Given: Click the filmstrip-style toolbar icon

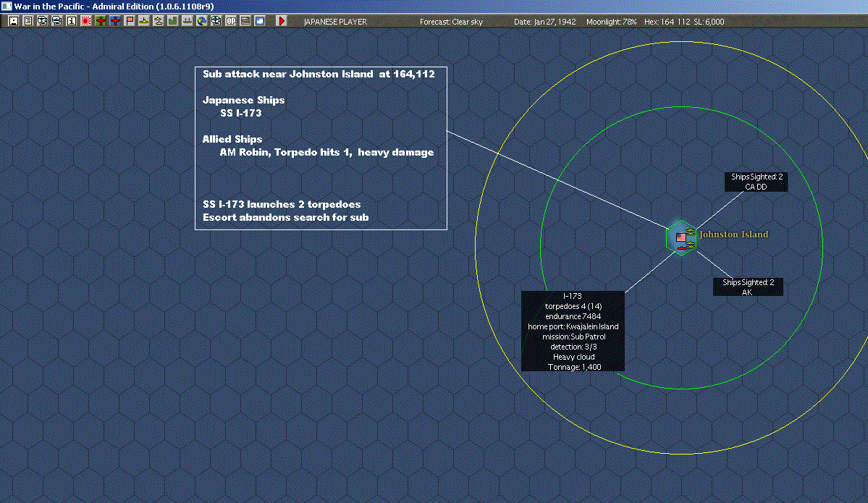Looking at the screenshot, I should (245, 21).
